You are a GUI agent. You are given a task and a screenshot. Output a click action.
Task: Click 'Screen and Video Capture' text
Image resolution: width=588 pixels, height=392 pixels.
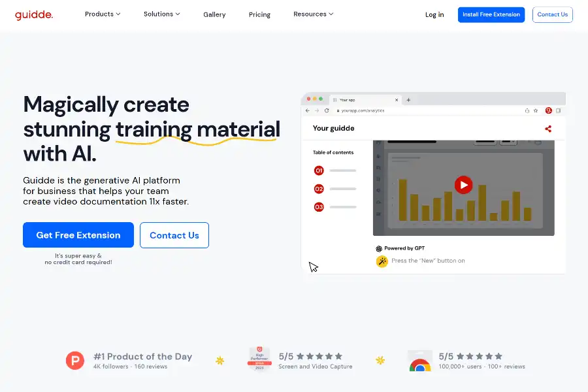(x=316, y=367)
